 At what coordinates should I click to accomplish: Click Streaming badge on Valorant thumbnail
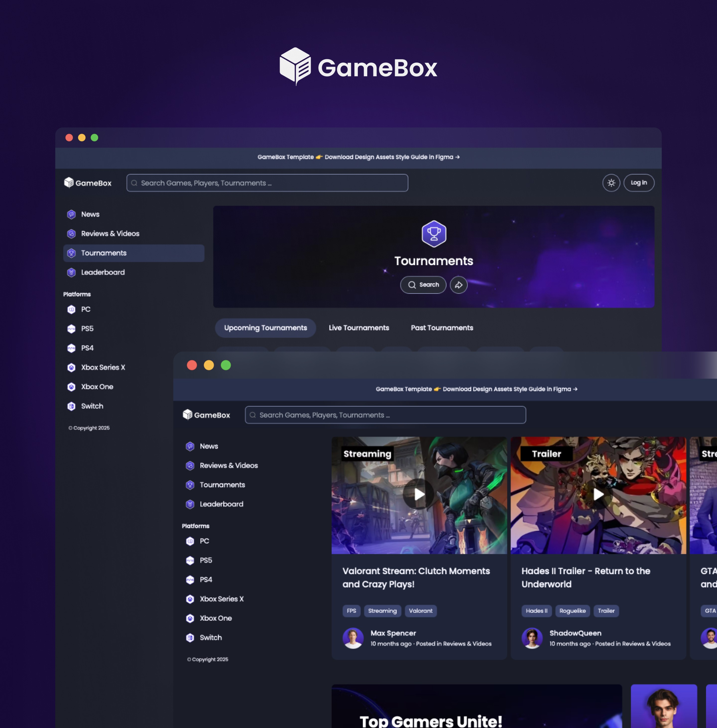pos(367,454)
